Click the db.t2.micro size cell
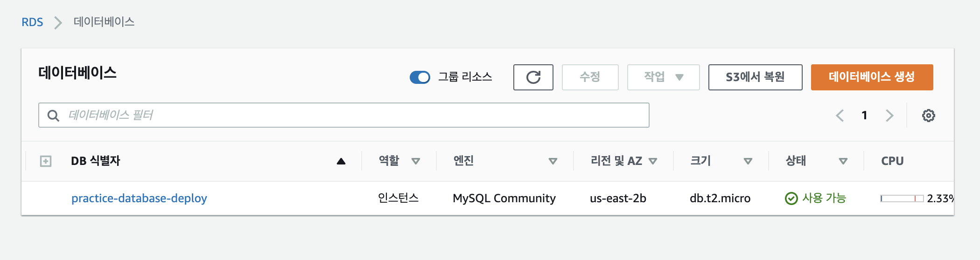The width and height of the screenshot is (980, 260). coord(720,198)
